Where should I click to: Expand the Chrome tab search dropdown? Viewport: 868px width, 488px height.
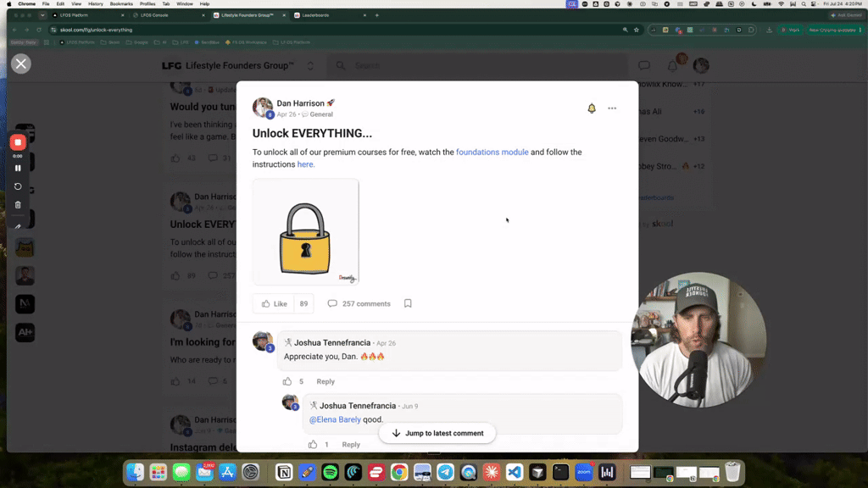42,15
